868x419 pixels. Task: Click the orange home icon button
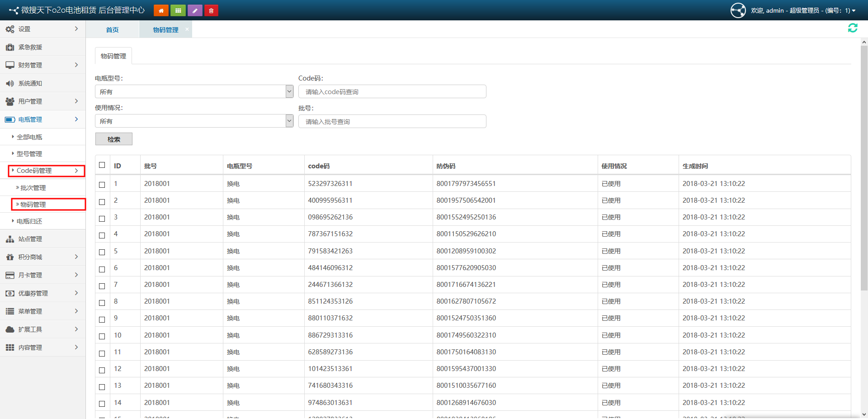[x=161, y=10]
